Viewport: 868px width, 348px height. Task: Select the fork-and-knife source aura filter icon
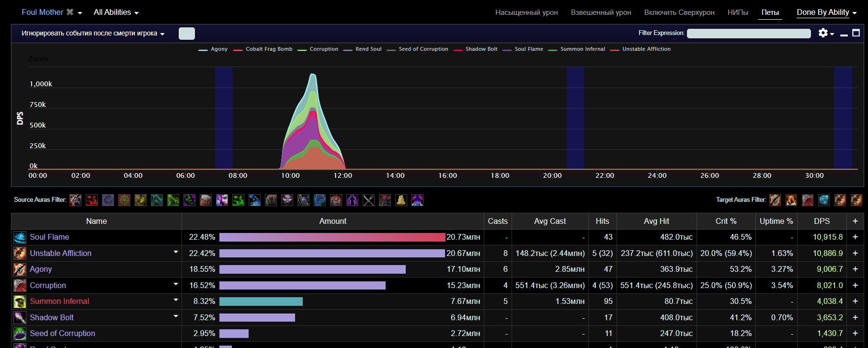pyautogui.click(x=368, y=200)
